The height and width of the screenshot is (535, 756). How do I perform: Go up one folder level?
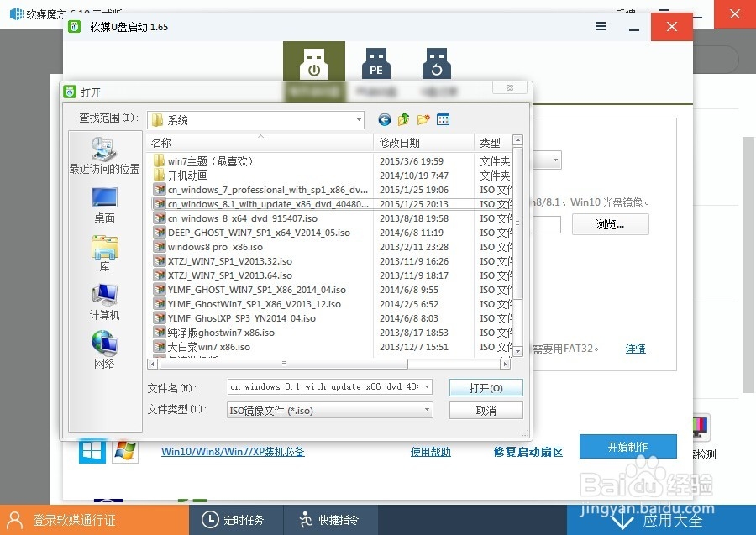(403, 119)
